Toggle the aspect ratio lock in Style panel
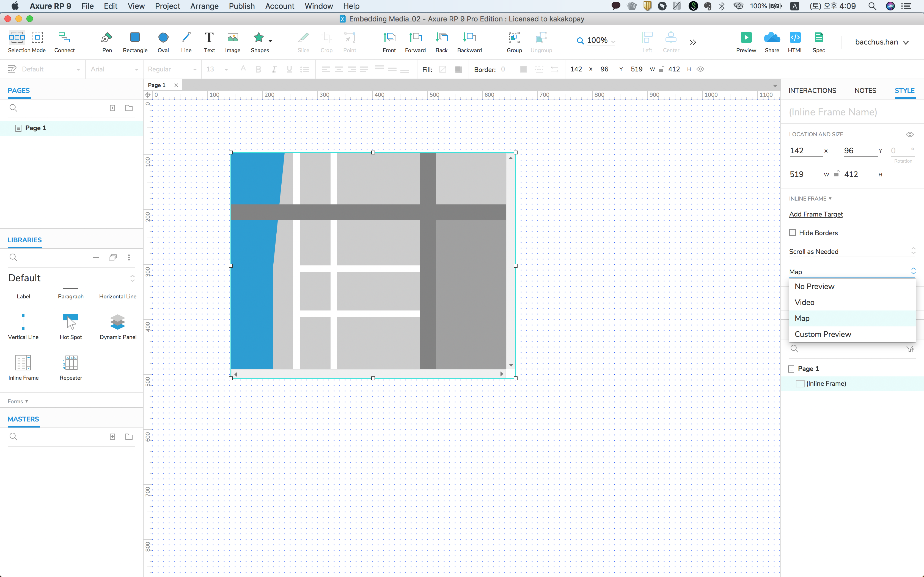The image size is (924, 577). (836, 174)
